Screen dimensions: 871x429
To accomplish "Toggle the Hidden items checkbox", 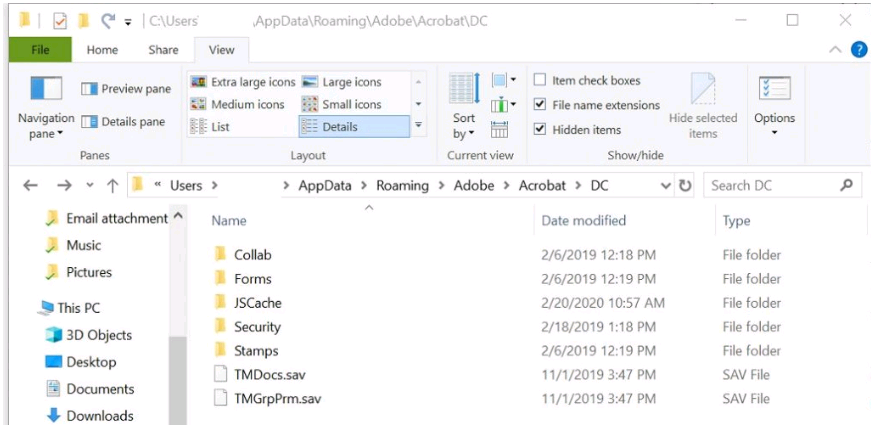I will (x=540, y=129).
